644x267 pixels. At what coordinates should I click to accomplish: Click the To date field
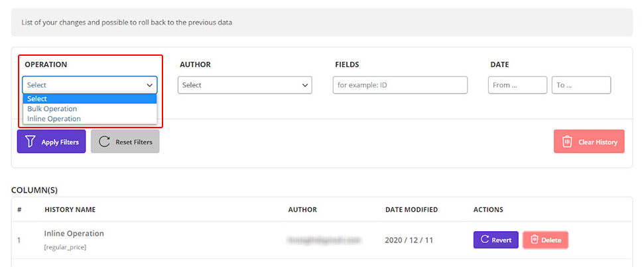pyautogui.click(x=580, y=85)
